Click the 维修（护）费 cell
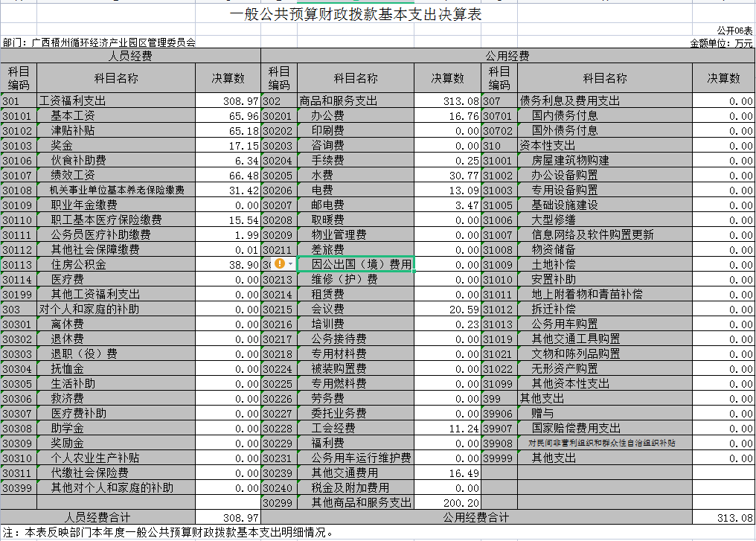This screenshot has width=756, height=541. pos(356,280)
